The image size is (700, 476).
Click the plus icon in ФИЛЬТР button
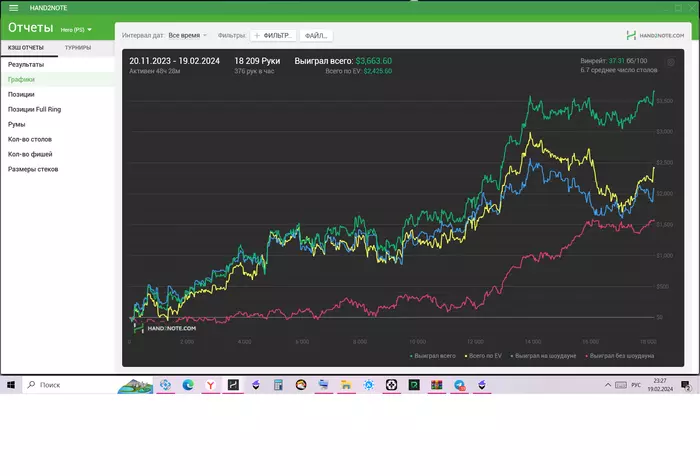coord(257,35)
